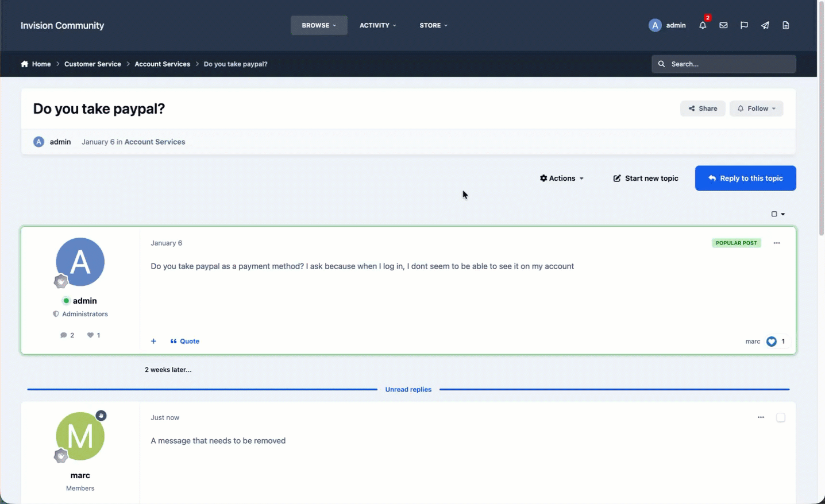Click admin's large avatar in first post
Viewport: 825px width, 504px height.
click(80, 262)
